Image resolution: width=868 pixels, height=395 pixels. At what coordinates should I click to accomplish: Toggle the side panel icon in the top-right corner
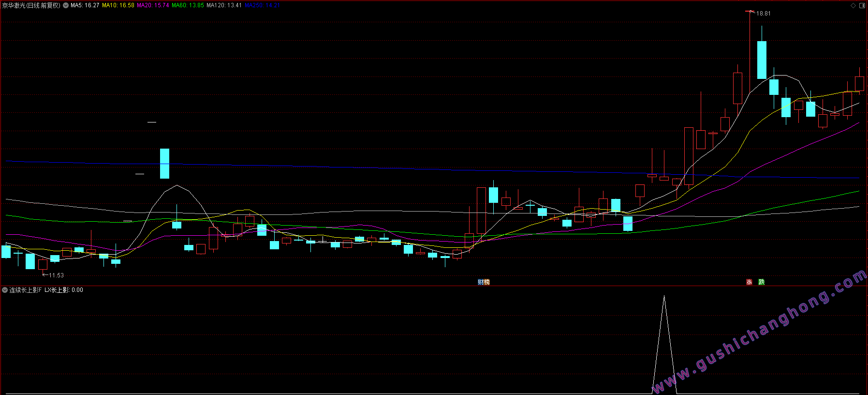click(862, 6)
